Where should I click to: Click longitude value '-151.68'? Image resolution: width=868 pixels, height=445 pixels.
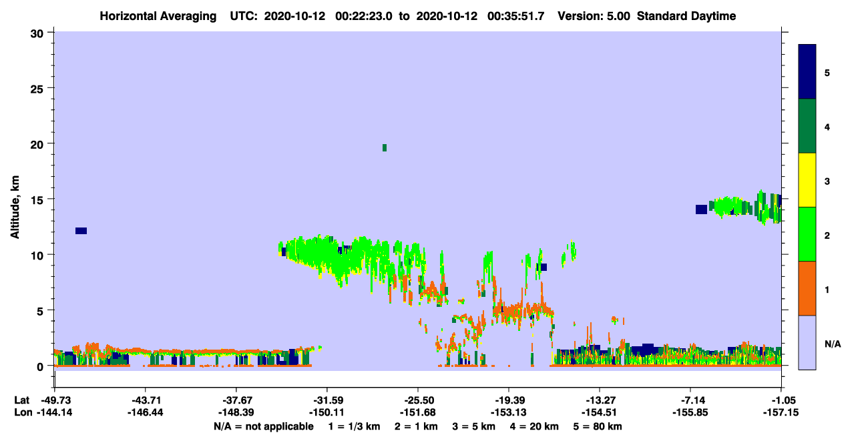(418, 412)
